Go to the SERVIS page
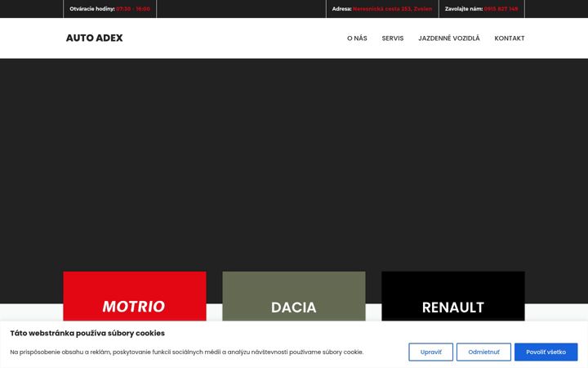588x368 pixels. tap(393, 38)
